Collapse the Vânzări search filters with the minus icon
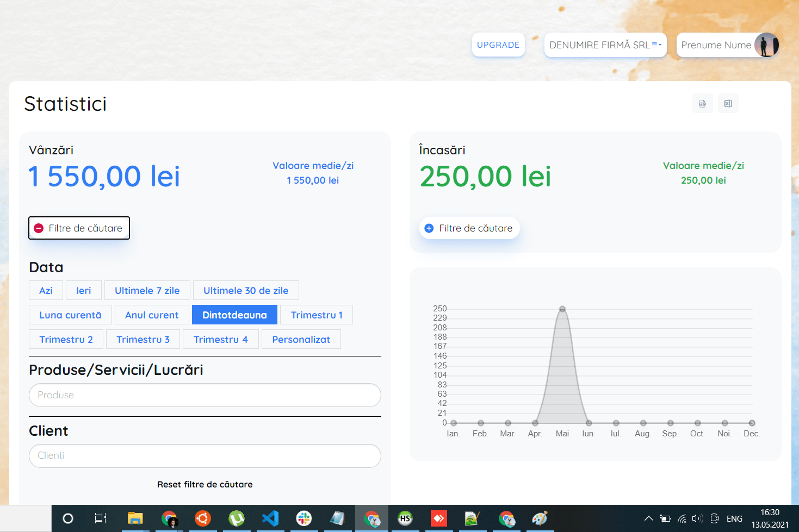The width and height of the screenshot is (799, 532). coord(38,228)
